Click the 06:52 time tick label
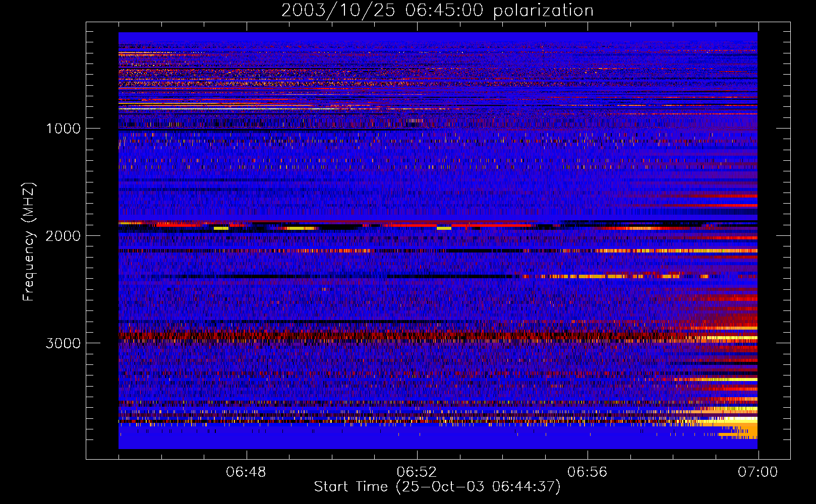 pos(417,472)
